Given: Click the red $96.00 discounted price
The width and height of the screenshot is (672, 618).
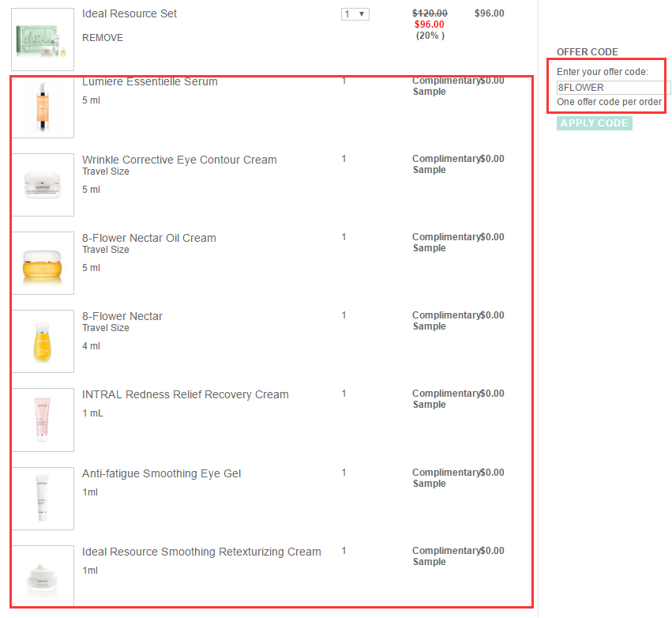Looking at the screenshot, I should tap(430, 24).
